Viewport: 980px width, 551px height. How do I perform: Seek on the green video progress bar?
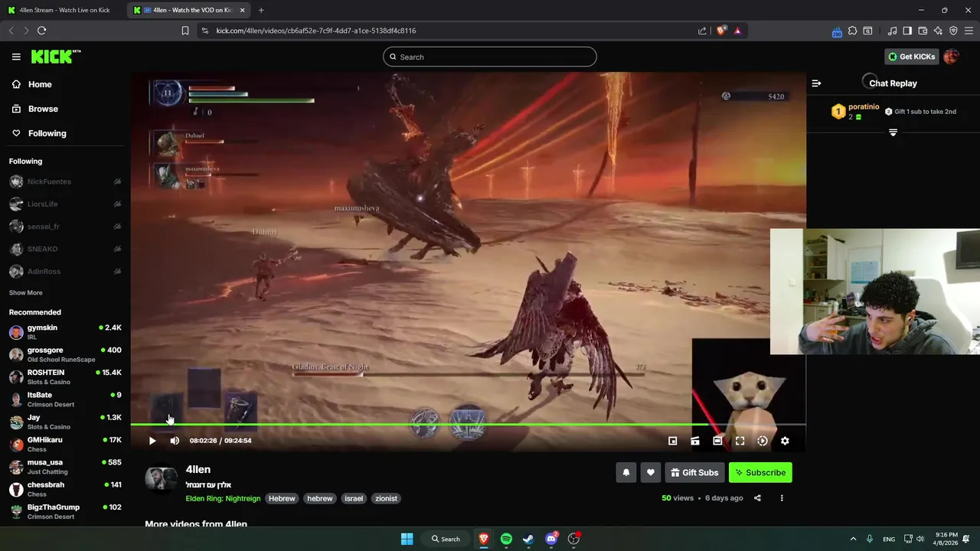(468, 424)
